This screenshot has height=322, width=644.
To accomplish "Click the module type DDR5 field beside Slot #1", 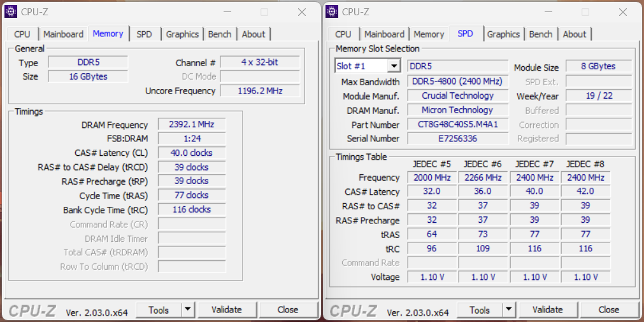I will click(457, 66).
